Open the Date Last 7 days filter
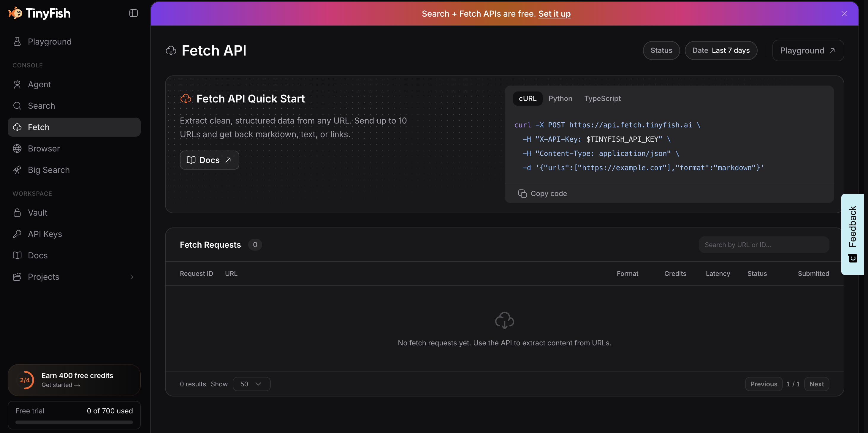Screen dimensions: 868x433 pos(721,50)
